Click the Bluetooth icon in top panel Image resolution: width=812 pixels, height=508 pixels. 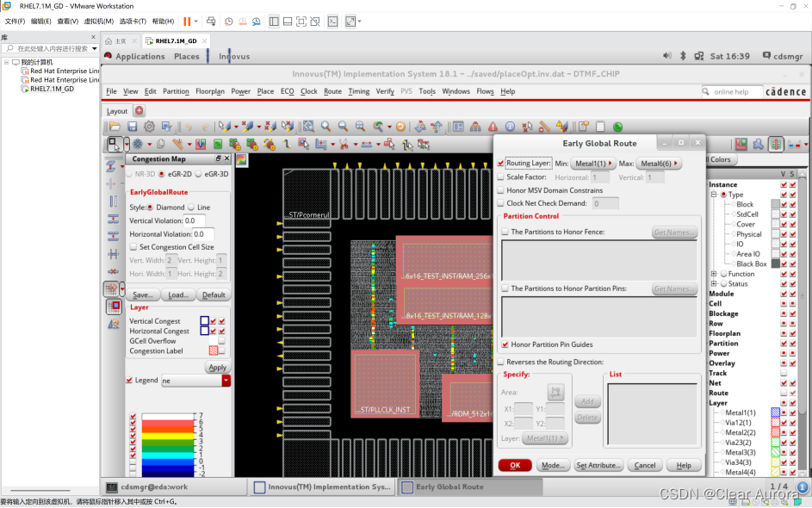[683, 56]
